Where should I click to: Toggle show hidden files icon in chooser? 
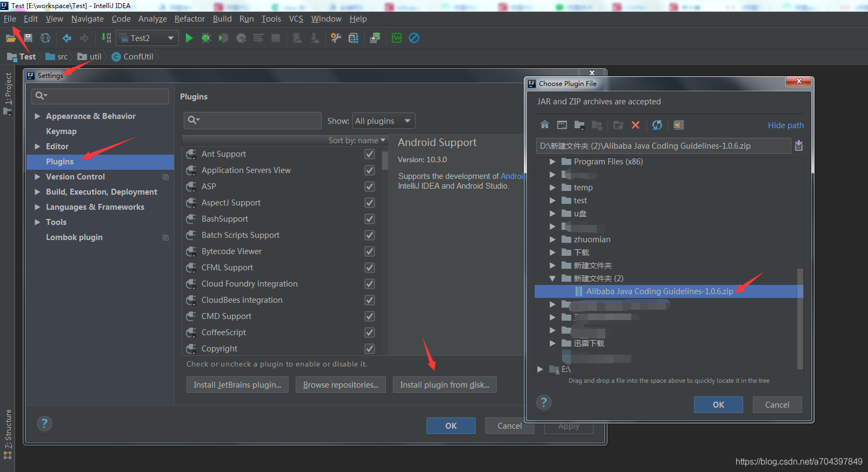pos(679,125)
